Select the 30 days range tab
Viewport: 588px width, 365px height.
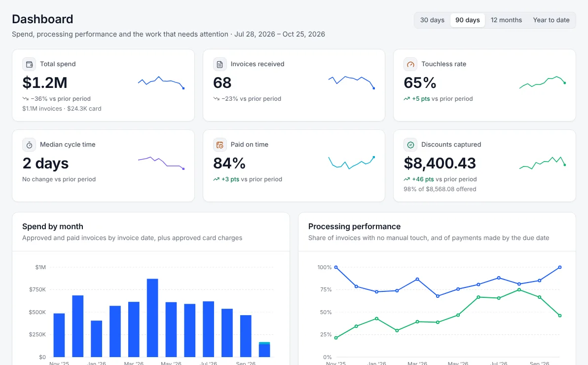[x=432, y=20]
